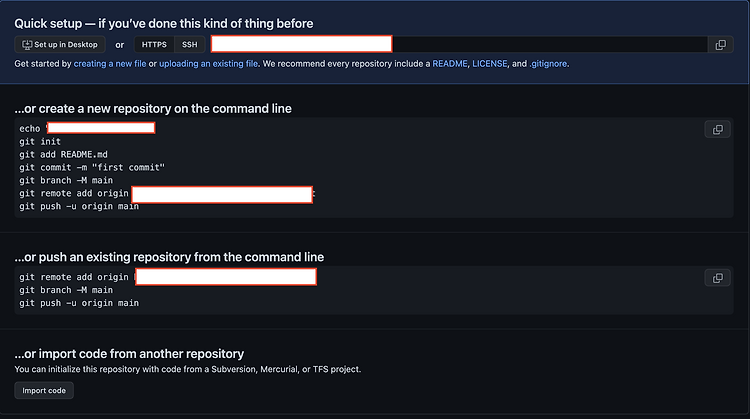Open the uploading an existing file link
The width and height of the screenshot is (750, 419).
(x=208, y=64)
